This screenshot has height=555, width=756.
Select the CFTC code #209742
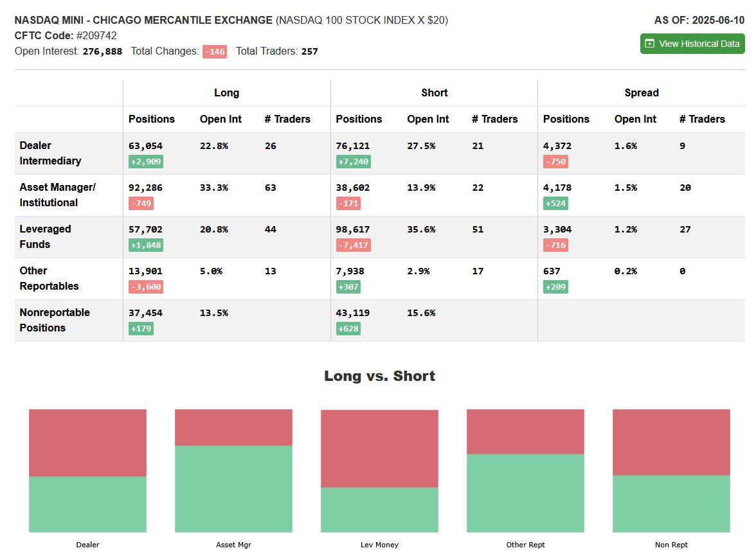click(96, 36)
